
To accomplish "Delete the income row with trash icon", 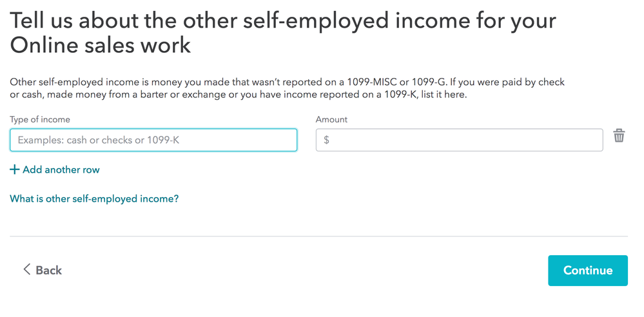I will pyautogui.click(x=619, y=135).
